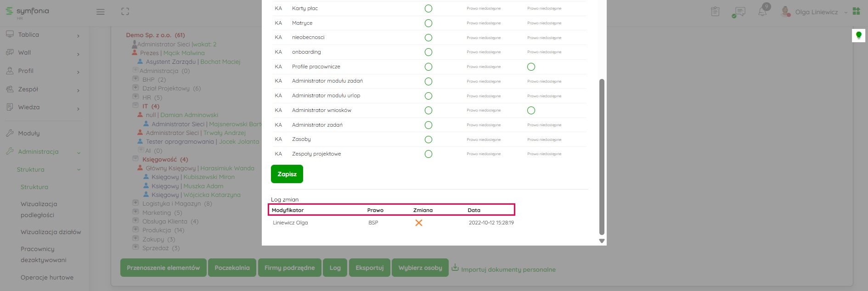Enable the Zasoby permission circle

click(x=428, y=140)
